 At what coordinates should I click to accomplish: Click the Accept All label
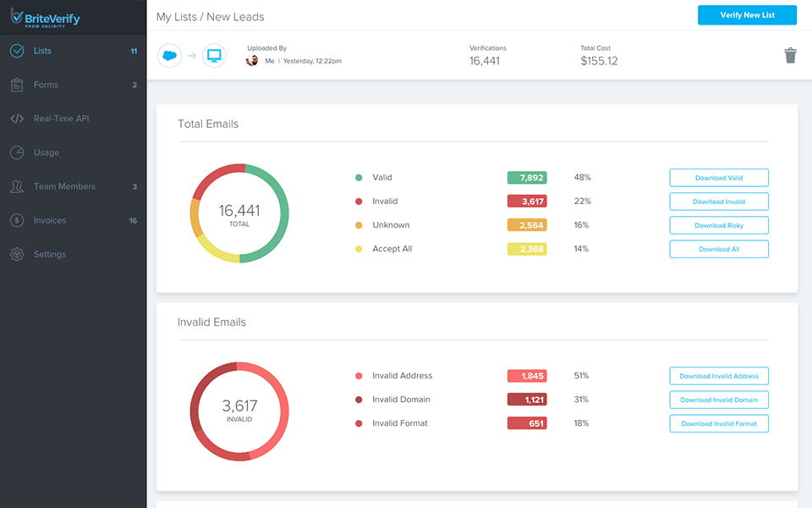pos(392,249)
